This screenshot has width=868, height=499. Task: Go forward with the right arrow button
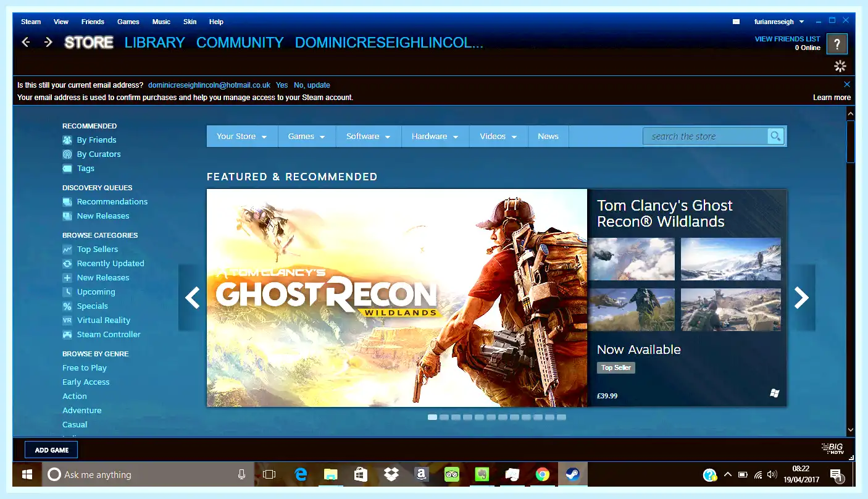pyautogui.click(x=48, y=42)
